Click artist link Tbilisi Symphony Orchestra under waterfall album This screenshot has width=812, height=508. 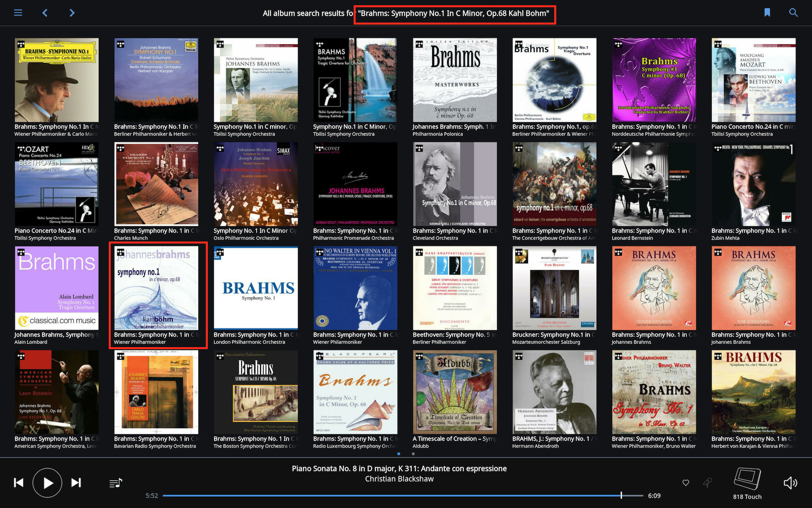pos(344,134)
